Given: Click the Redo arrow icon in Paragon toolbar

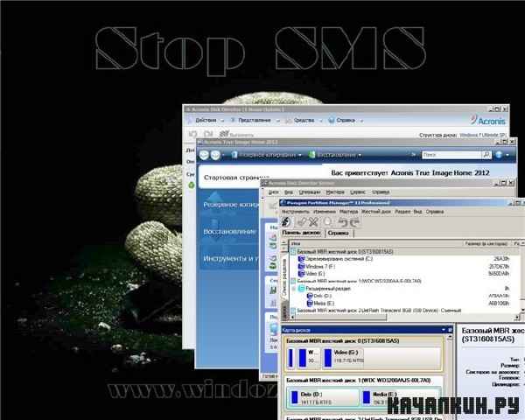Looking at the screenshot, I should (354, 221).
